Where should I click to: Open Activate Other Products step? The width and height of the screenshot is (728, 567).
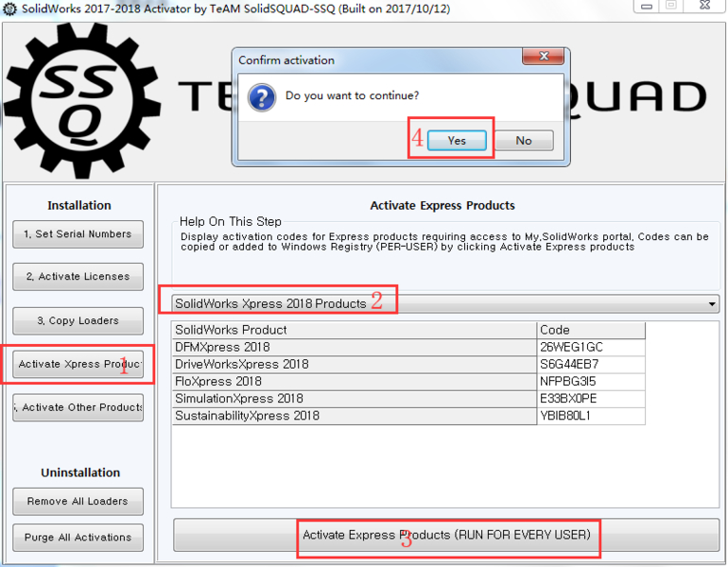[78, 407]
